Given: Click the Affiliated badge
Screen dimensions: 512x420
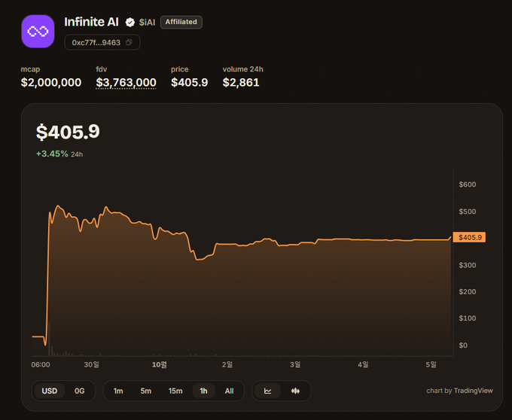Looking at the screenshot, I should tap(181, 22).
